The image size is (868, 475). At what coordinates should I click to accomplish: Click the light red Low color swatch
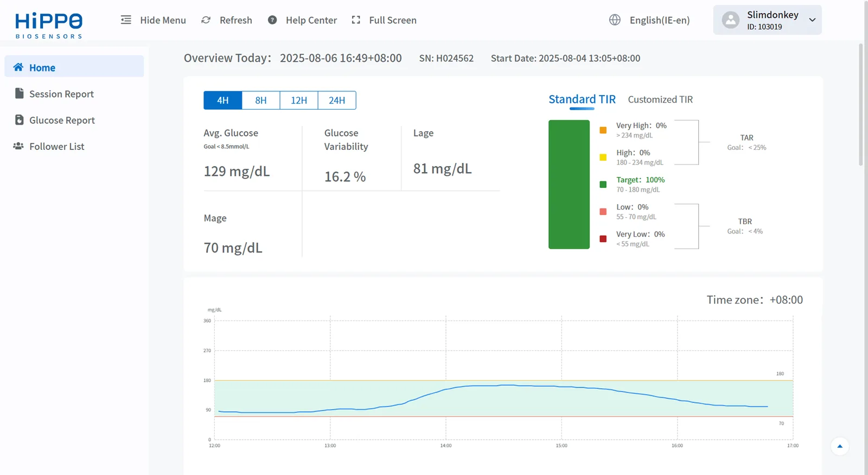click(x=603, y=212)
